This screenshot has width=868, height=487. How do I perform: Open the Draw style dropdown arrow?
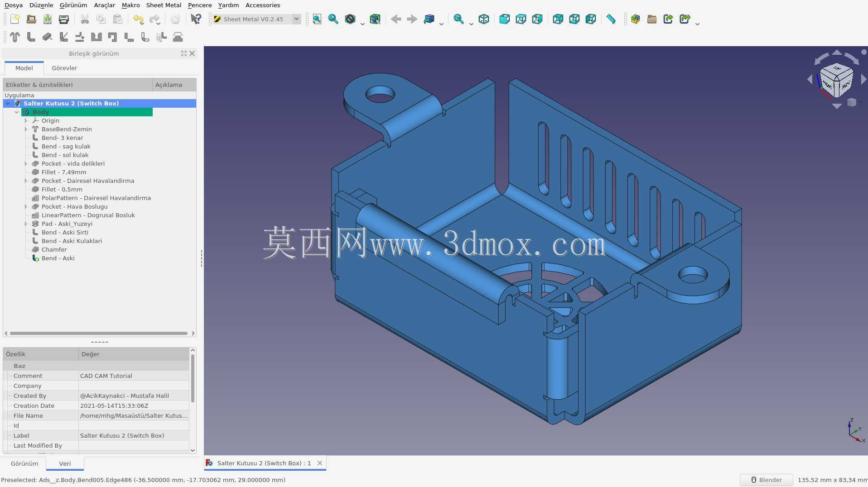[362, 23]
